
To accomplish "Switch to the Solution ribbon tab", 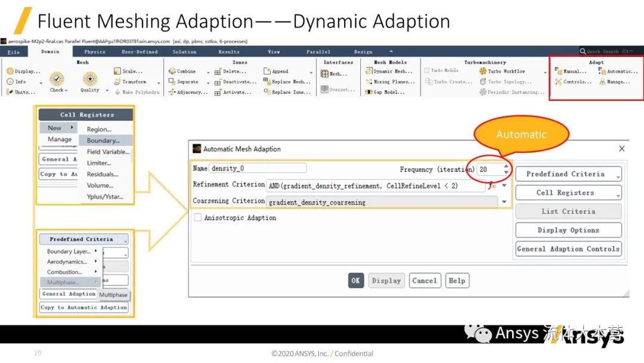I will (184, 52).
